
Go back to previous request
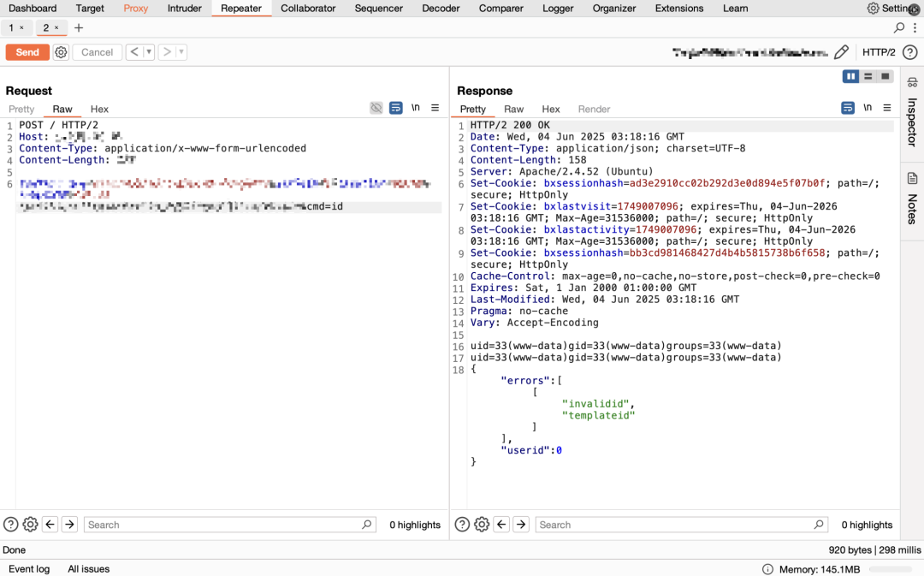coord(134,52)
